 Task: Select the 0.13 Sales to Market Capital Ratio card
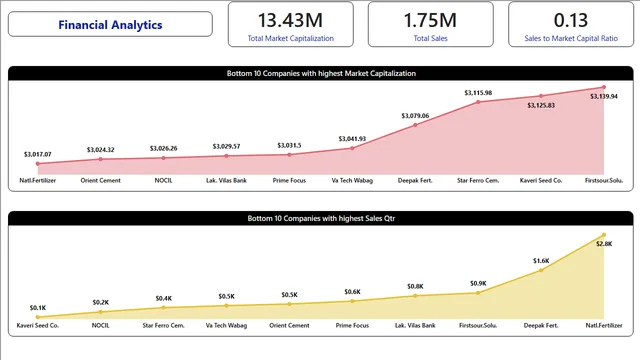point(571,24)
